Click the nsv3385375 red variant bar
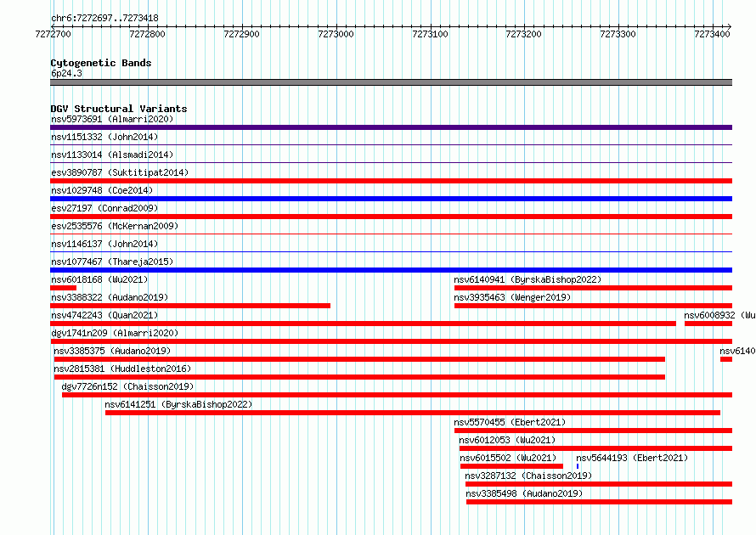Viewport: 756px width, 535px height. coord(359,359)
